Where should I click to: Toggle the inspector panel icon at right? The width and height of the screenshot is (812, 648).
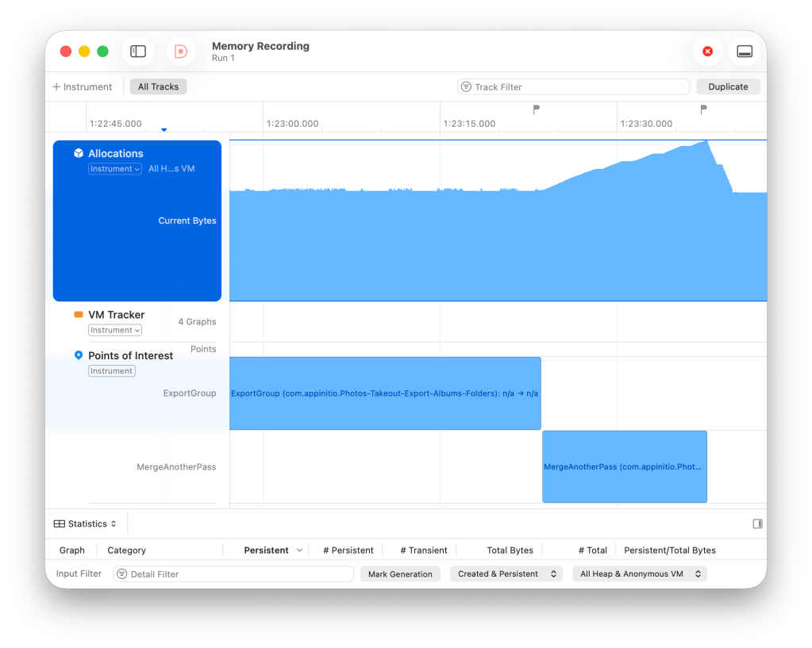[757, 523]
